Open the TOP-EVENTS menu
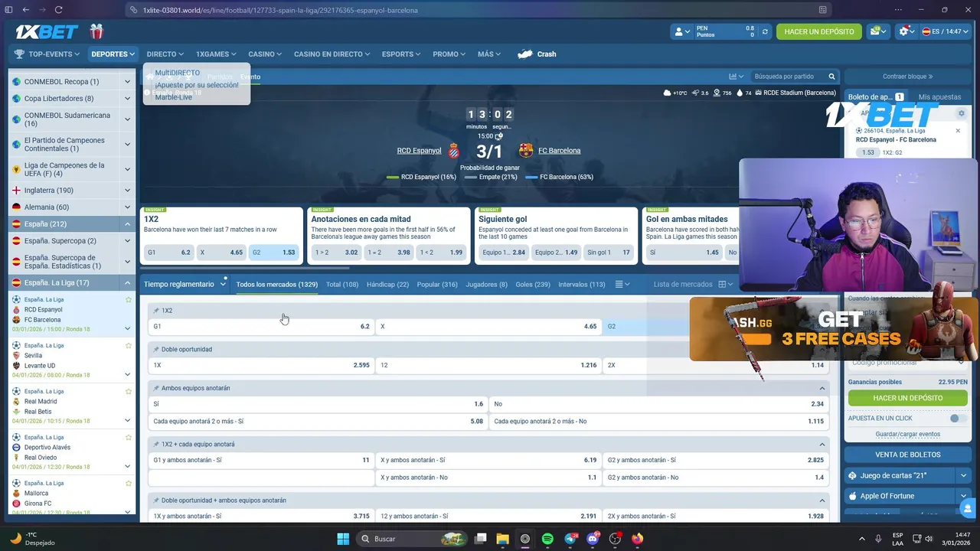This screenshot has width=980, height=551. click(x=47, y=54)
